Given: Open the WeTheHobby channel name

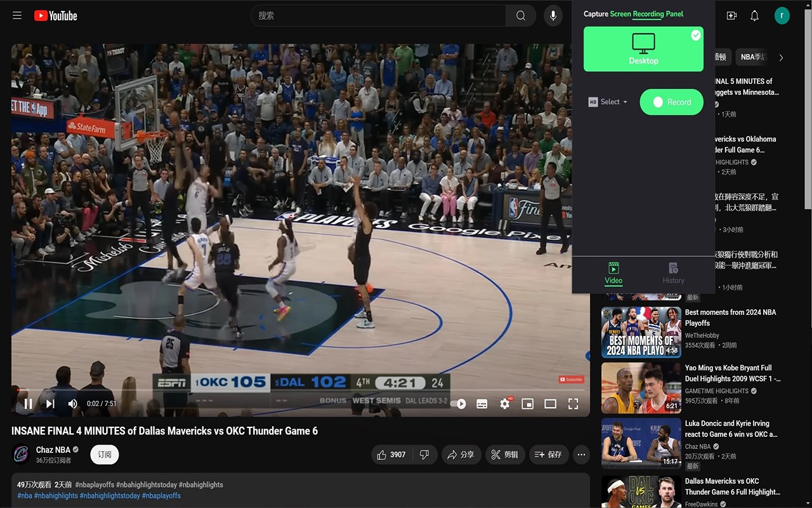Looking at the screenshot, I should click(x=702, y=335).
